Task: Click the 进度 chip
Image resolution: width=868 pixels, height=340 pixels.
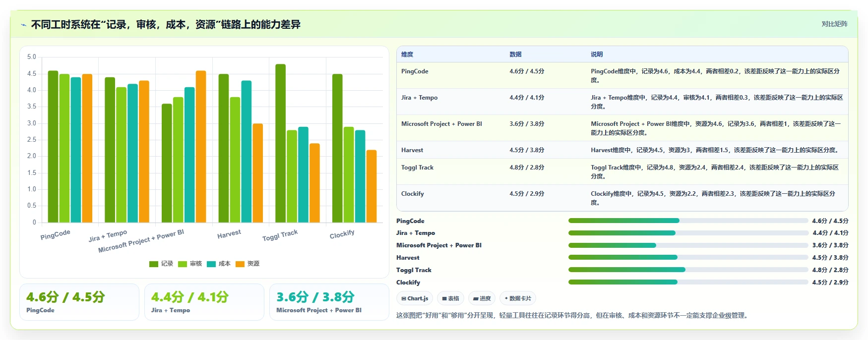Action: [482, 298]
